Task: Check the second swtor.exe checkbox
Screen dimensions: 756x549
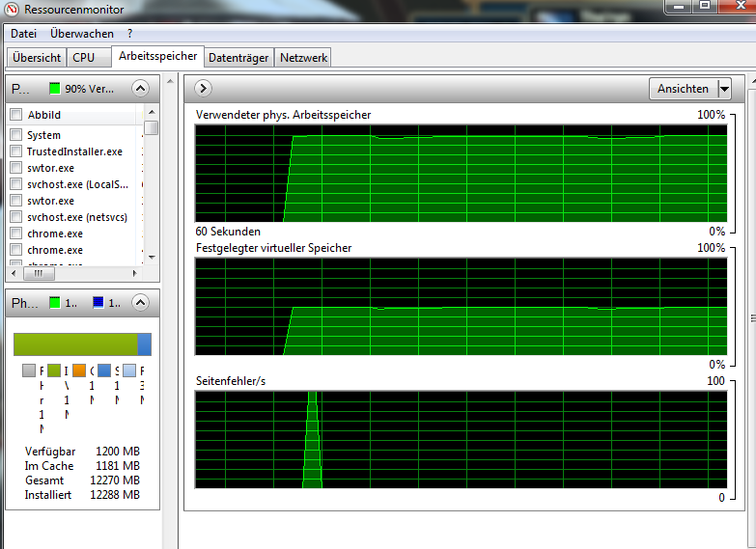Action: coord(15,200)
